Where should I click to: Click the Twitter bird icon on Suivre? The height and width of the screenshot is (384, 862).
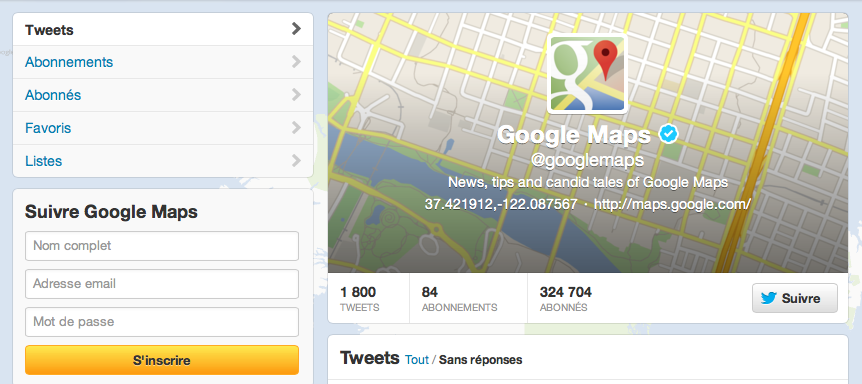tap(769, 298)
